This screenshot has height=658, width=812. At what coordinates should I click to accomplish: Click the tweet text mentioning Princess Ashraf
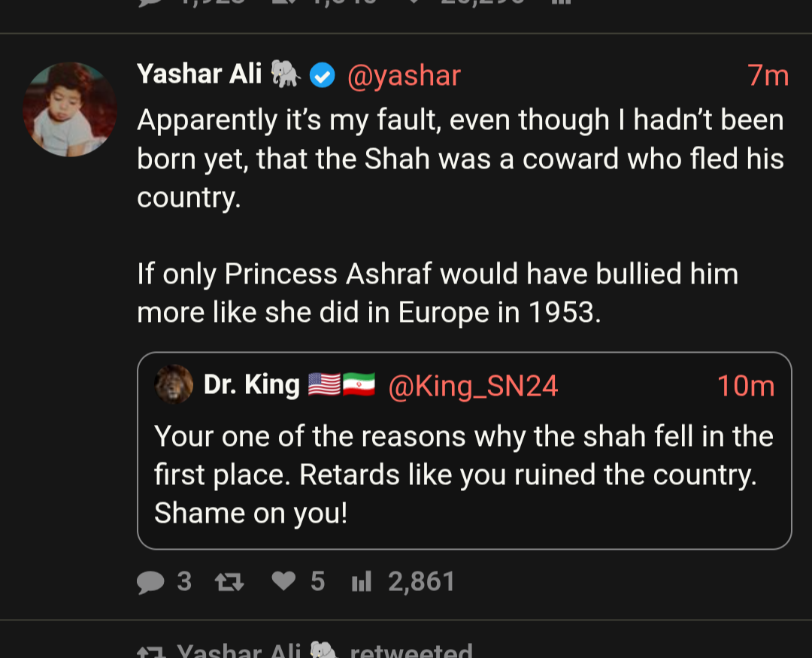[437, 293]
